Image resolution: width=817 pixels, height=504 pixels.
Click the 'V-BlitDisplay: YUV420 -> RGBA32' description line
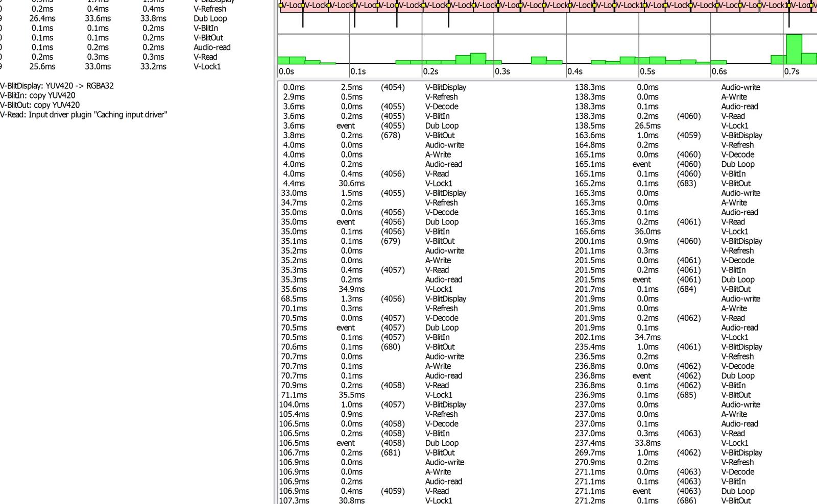(x=57, y=86)
